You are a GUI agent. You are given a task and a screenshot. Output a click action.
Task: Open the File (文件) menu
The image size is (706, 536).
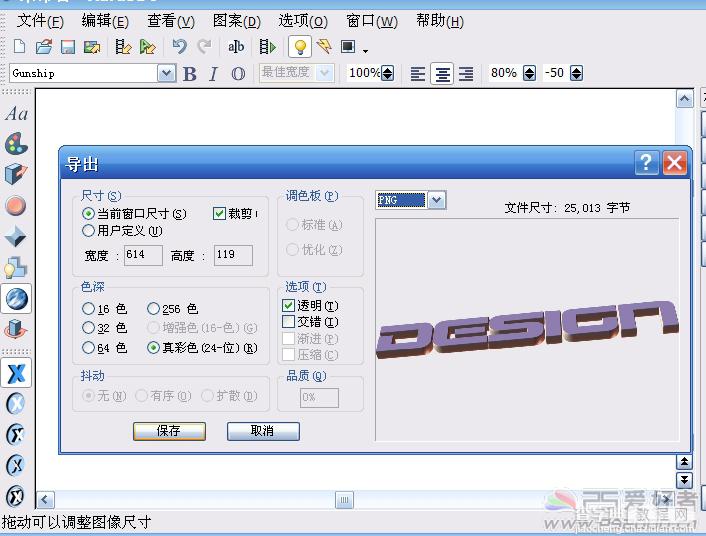point(40,21)
